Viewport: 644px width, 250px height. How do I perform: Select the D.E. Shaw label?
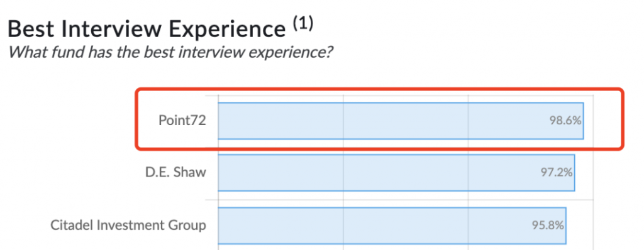(x=175, y=172)
